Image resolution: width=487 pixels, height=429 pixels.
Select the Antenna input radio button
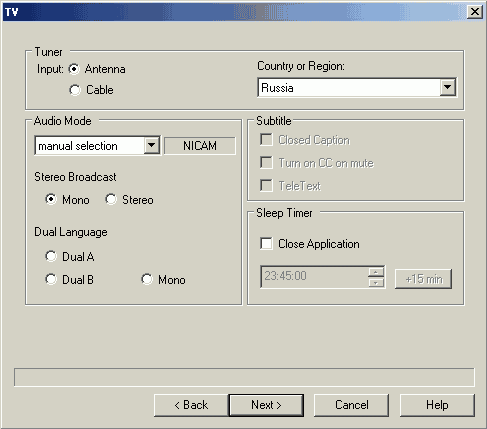(x=74, y=69)
